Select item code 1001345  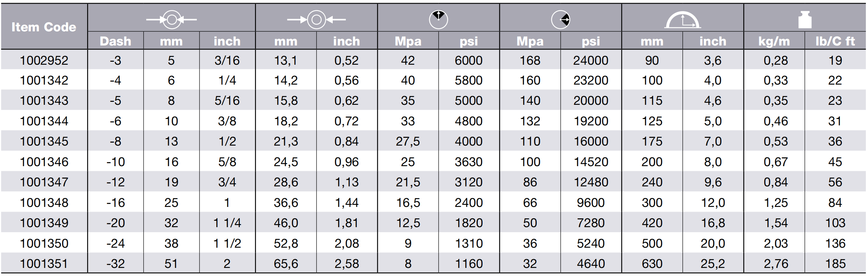(44, 142)
